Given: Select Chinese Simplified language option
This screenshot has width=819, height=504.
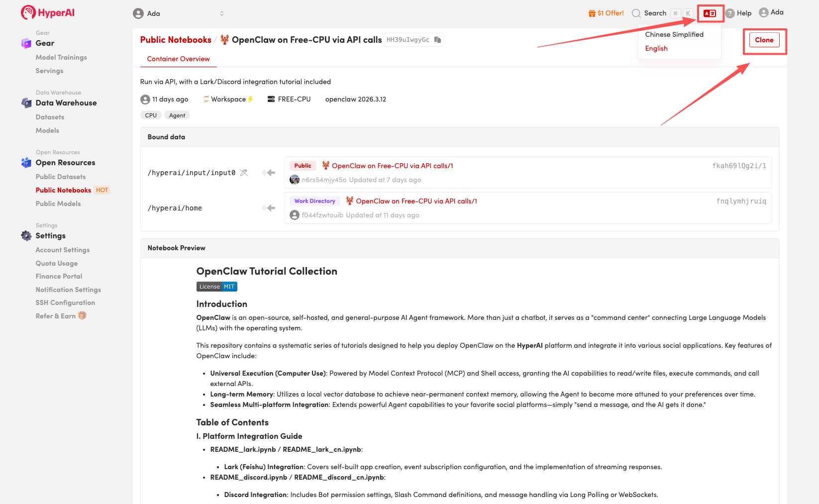Looking at the screenshot, I should tap(674, 34).
